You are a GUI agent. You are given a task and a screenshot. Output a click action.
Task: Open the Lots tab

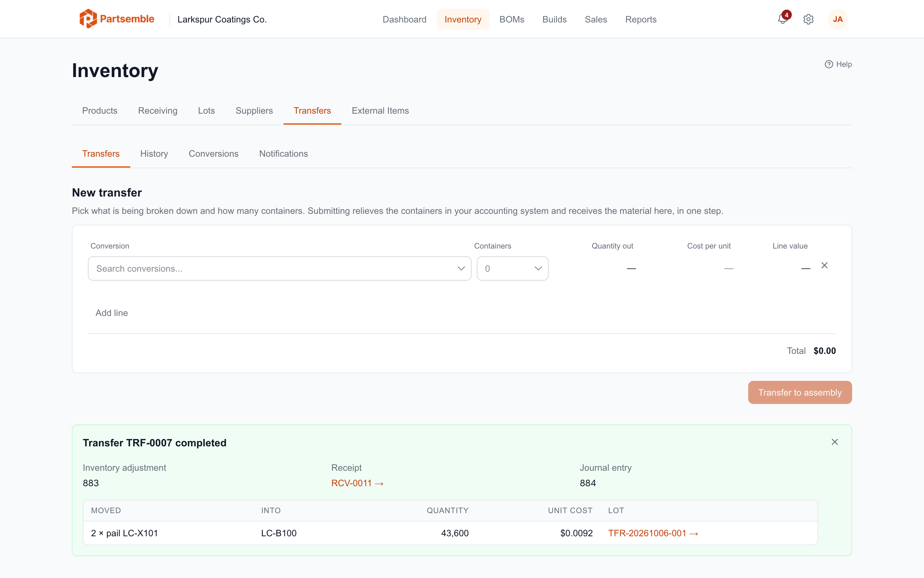206,110
